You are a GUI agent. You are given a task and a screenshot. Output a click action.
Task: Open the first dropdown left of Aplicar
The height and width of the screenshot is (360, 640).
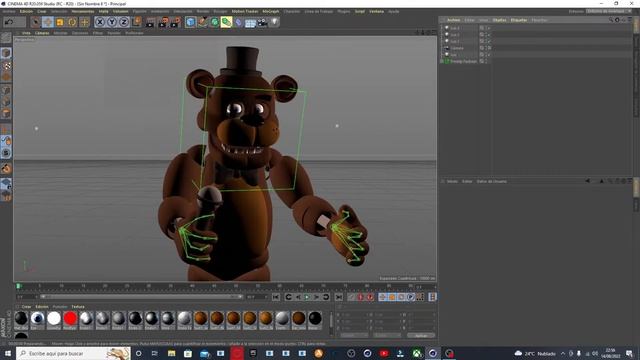click(353, 336)
